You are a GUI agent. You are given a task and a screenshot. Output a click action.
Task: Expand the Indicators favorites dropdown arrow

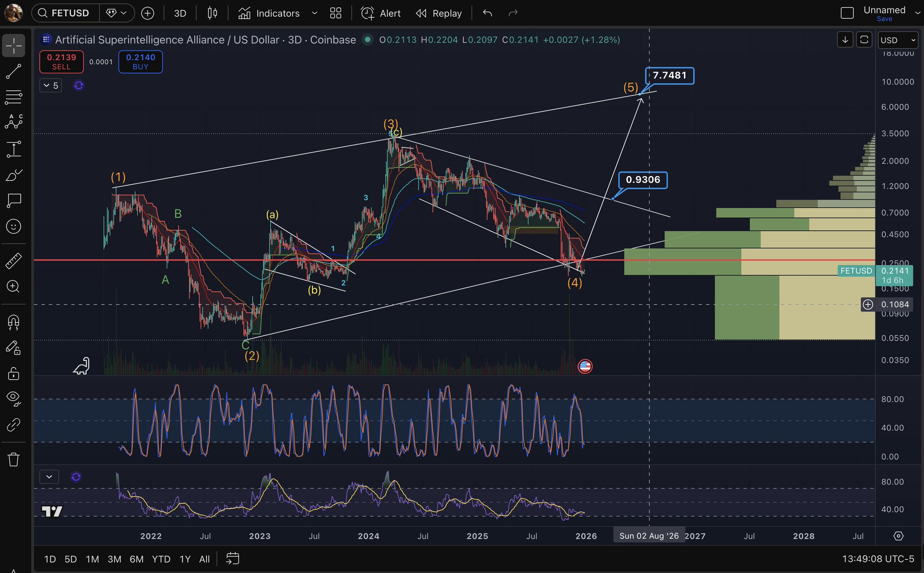pos(314,13)
